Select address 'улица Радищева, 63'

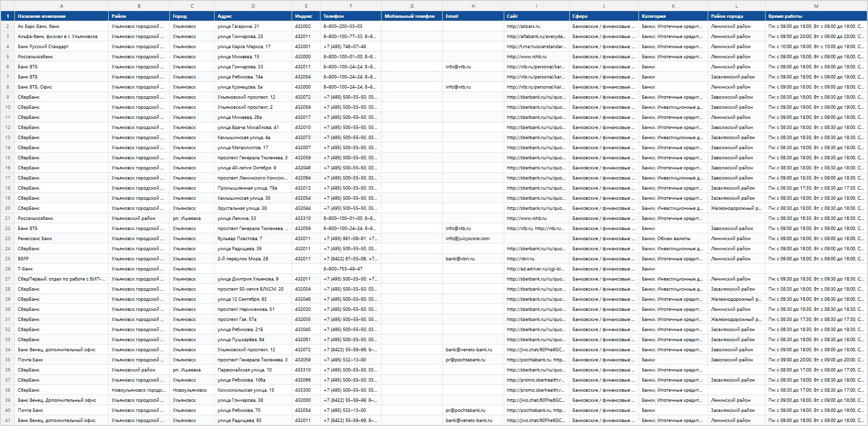pyautogui.click(x=253, y=421)
